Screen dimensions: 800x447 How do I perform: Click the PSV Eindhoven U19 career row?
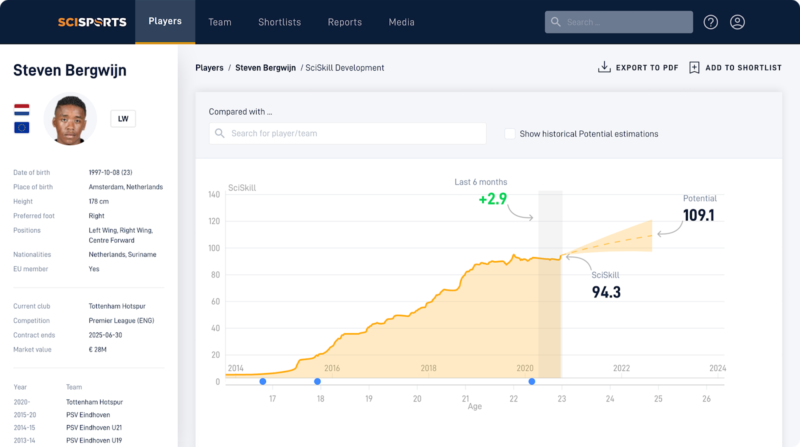point(68,440)
